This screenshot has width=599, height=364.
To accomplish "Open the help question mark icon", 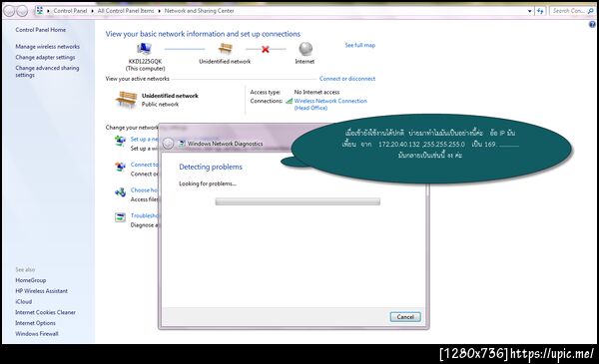I will [592, 24].
